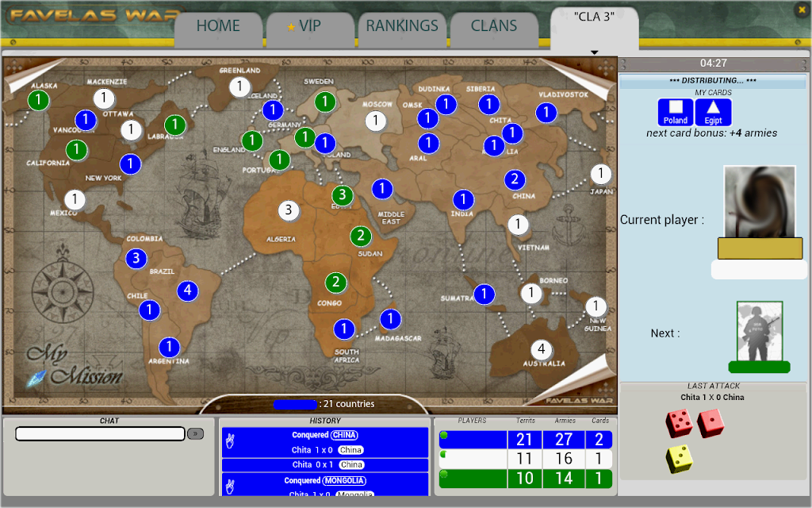
Task: Select the Poland territory card
Action: 676,112
